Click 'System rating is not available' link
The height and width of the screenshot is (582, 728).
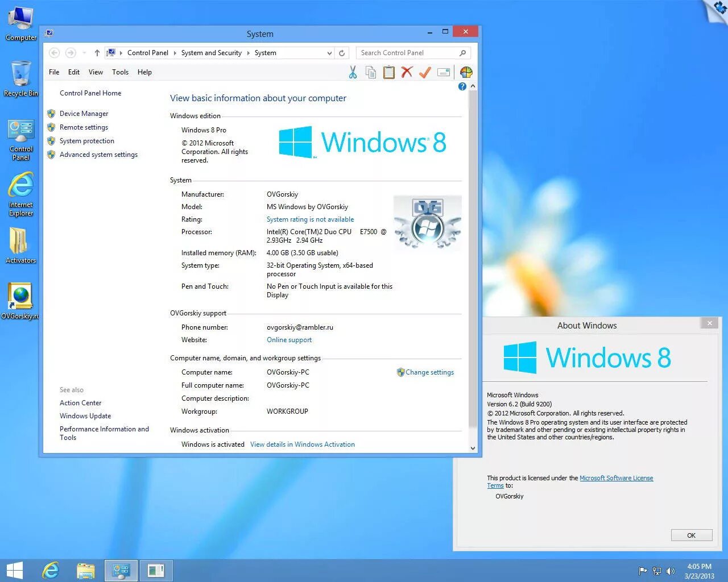coord(310,219)
